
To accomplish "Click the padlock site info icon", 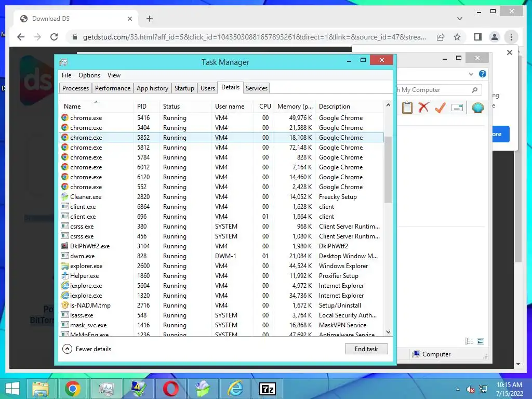I will [x=75, y=37].
